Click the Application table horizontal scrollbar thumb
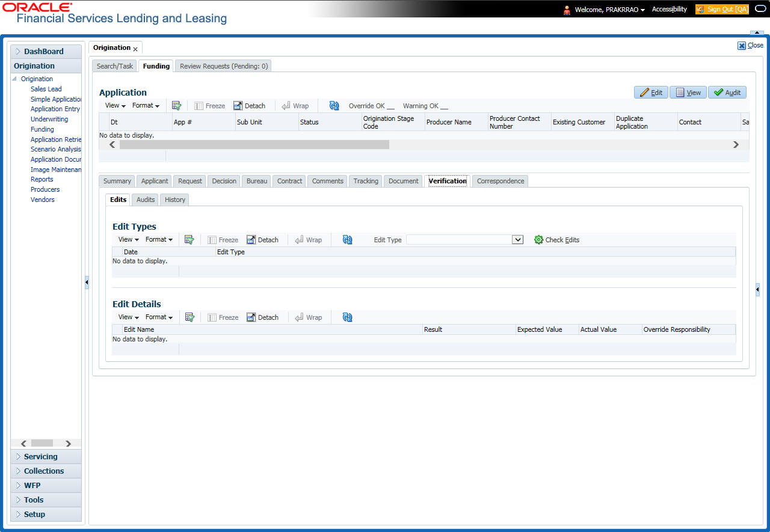Viewport: 770px width, 532px height. [x=254, y=145]
